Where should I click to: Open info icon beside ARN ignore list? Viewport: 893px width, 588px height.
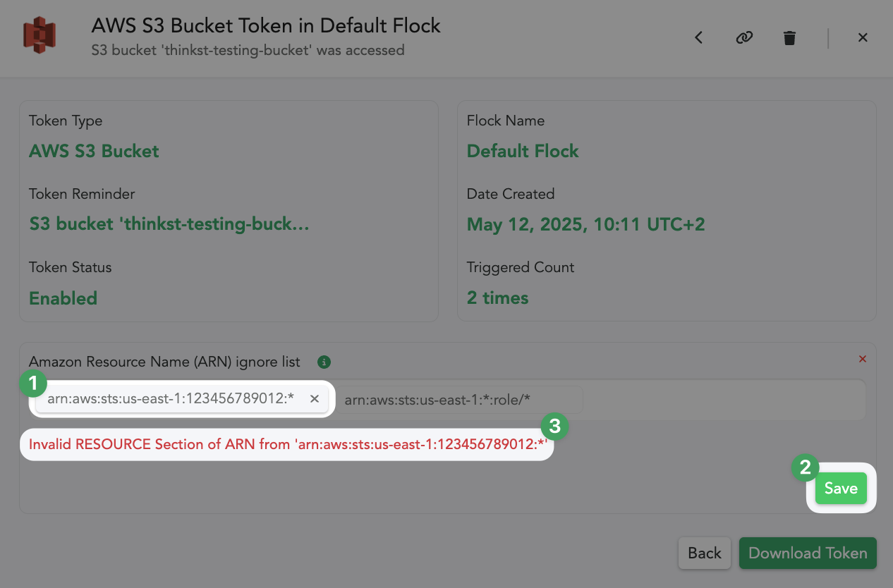pyautogui.click(x=324, y=362)
